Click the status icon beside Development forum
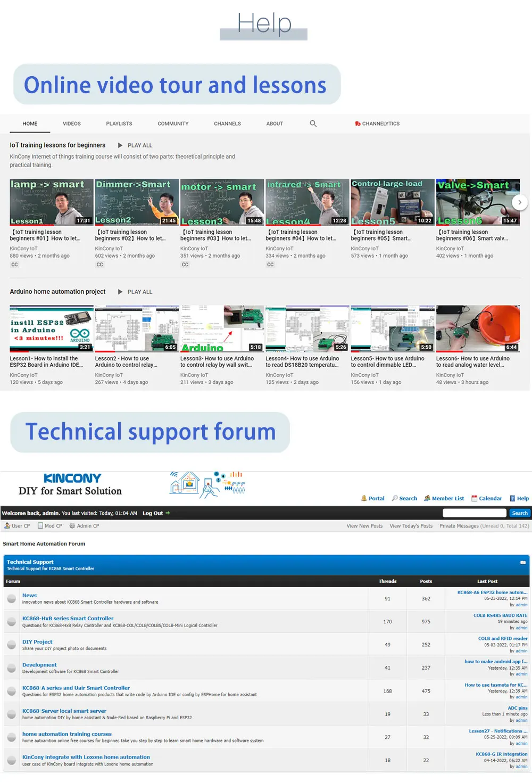 click(x=11, y=668)
